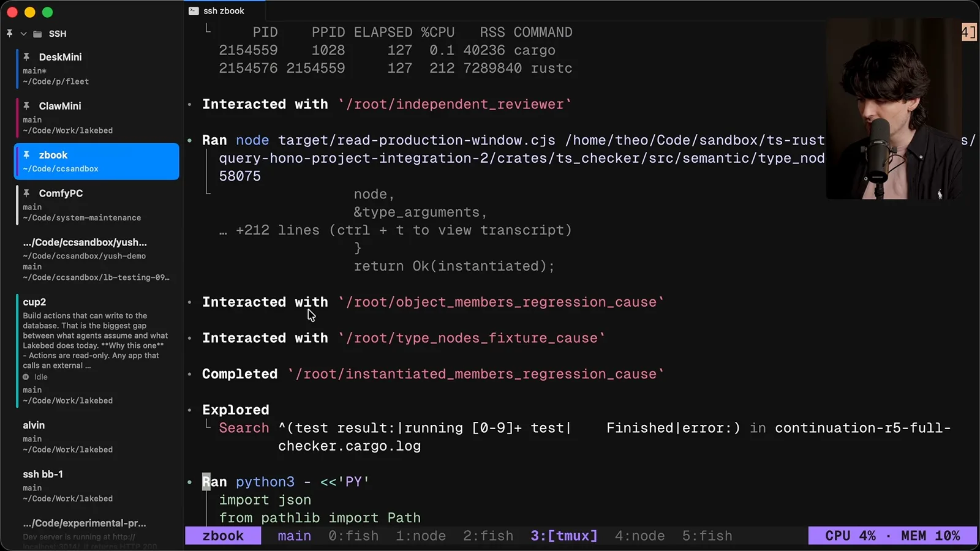The height and width of the screenshot is (551, 980).
Task: Open the ssh bb-1 session
Action: click(x=97, y=486)
